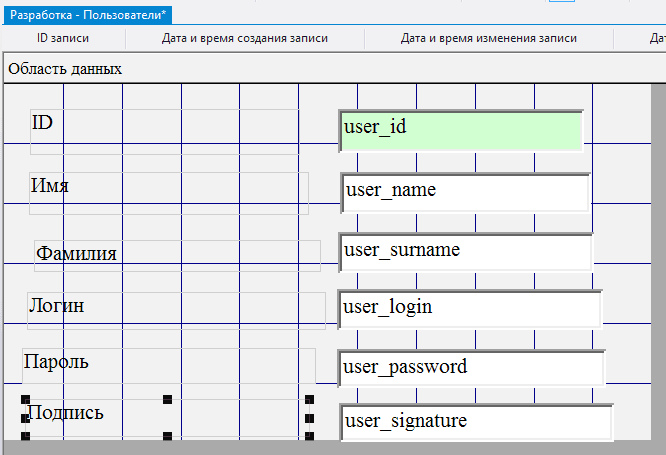Click the ID записи column header
The height and width of the screenshot is (455, 666).
pyautogui.click(x=63, y=38)
